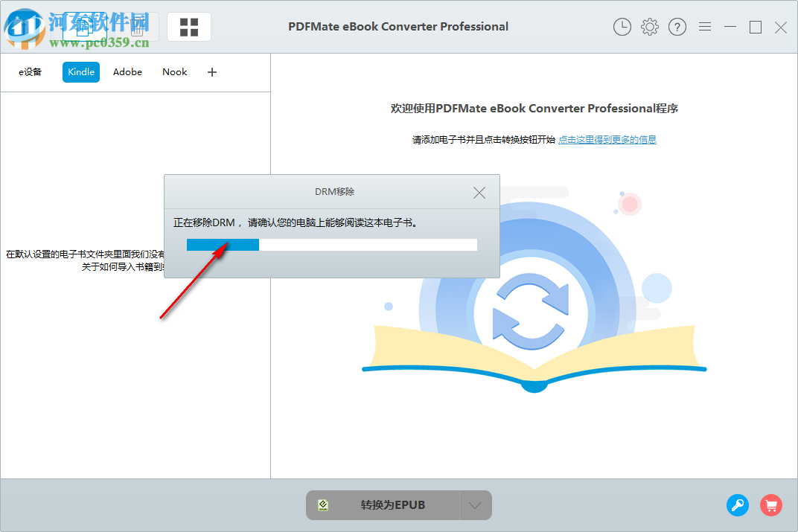Open the 点击这里得到更多的信息 link
This screenshot has width=798, height=532.
click(607, 139)
